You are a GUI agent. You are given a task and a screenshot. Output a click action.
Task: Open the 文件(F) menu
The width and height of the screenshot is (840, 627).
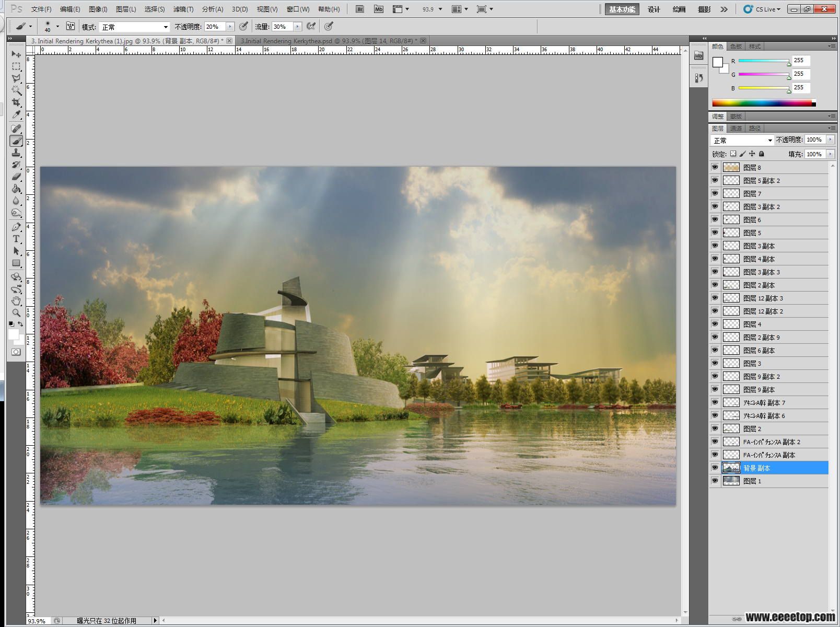[x=41, y=9]
